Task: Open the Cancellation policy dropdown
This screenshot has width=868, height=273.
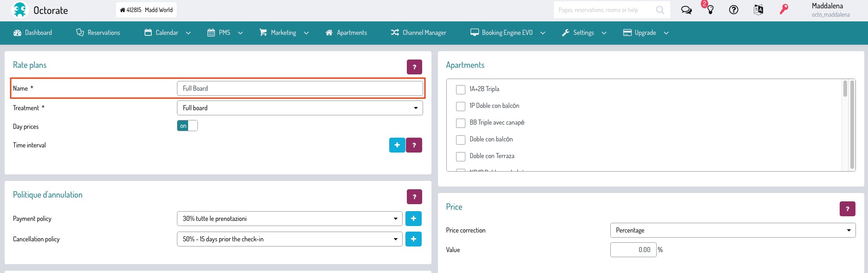Action: click(x=289, y=239)
